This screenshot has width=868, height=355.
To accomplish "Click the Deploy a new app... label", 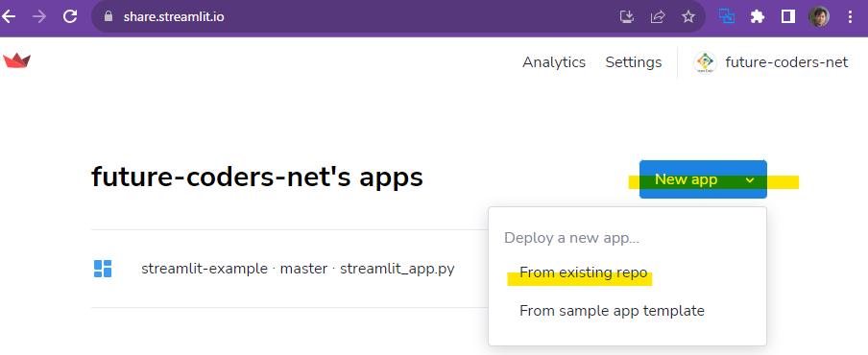I will tap(571, 239).
